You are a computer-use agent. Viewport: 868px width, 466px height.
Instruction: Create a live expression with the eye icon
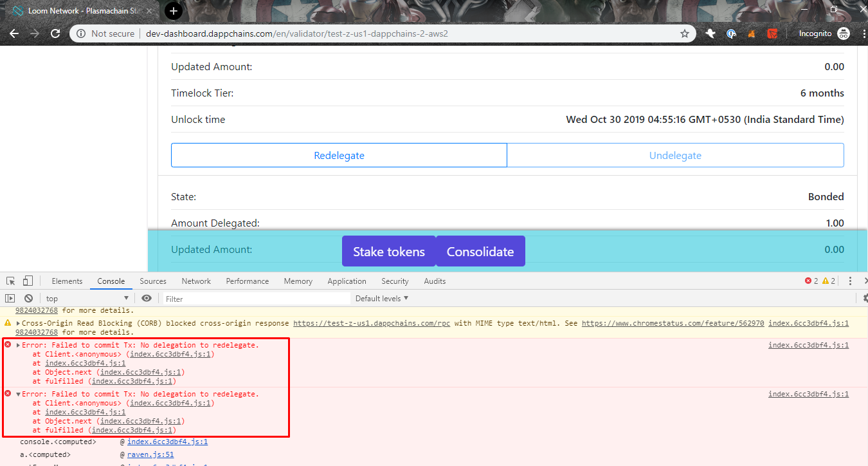147,297
